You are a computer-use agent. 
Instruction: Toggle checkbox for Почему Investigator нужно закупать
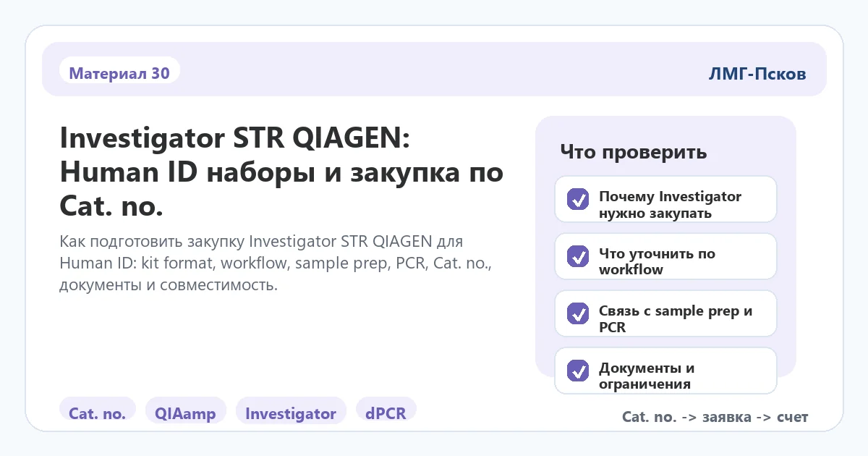click(577, 199)
